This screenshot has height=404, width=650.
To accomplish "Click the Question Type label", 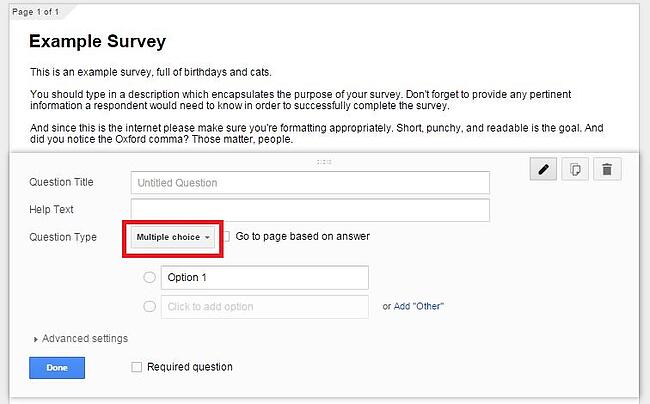I will tap(63, 237).
